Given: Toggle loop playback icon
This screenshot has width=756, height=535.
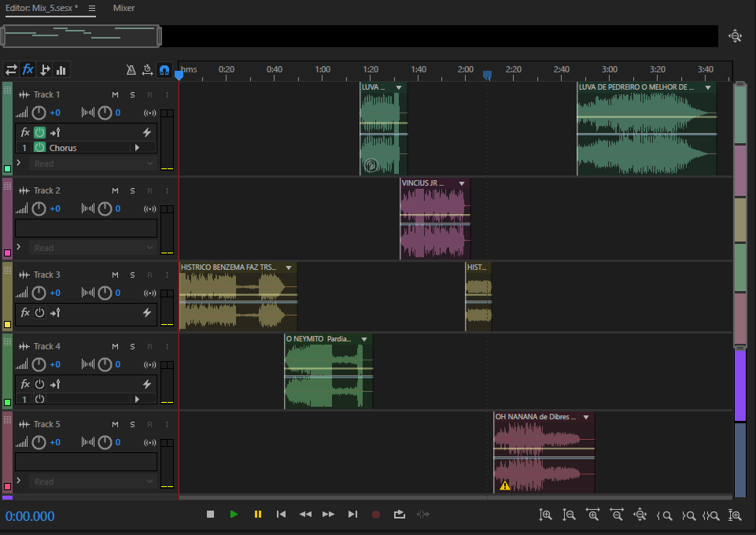Looking at the screenshot, I should (399, 515).
